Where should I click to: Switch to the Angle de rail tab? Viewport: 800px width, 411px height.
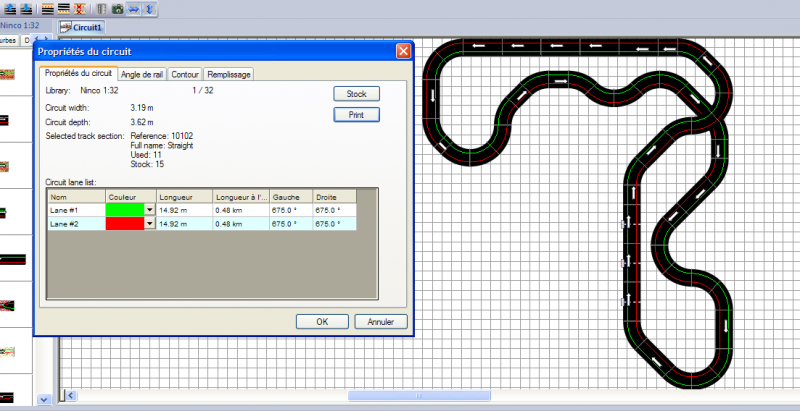tap(142, 74)
